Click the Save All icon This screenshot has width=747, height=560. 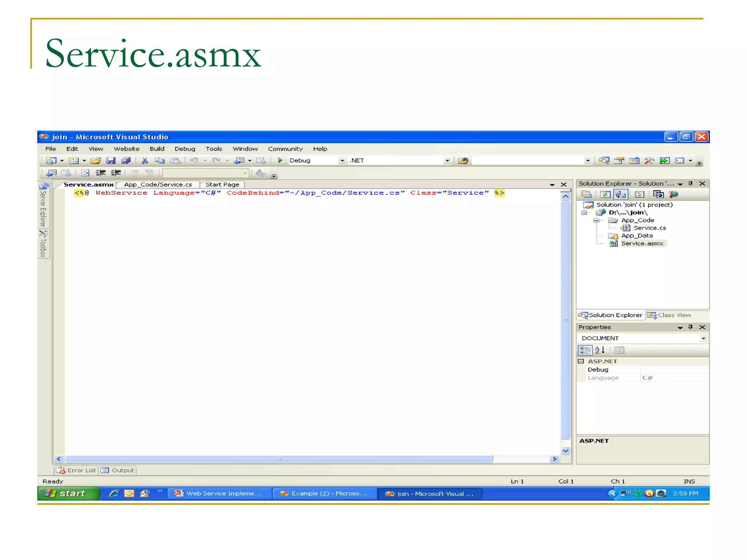point(126,160)
